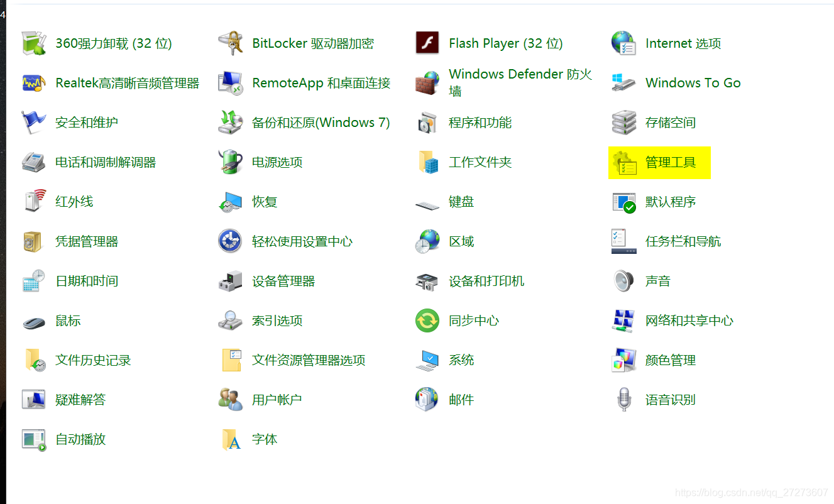
Task: Click the 颜色管理 icon
Action: pyautogui.click(x=624, y=360)
